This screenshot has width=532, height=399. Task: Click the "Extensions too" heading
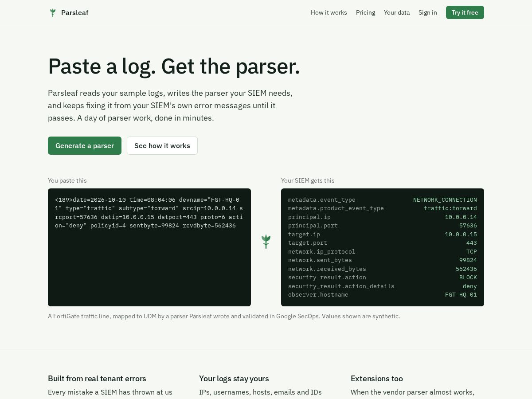(377, 379)
